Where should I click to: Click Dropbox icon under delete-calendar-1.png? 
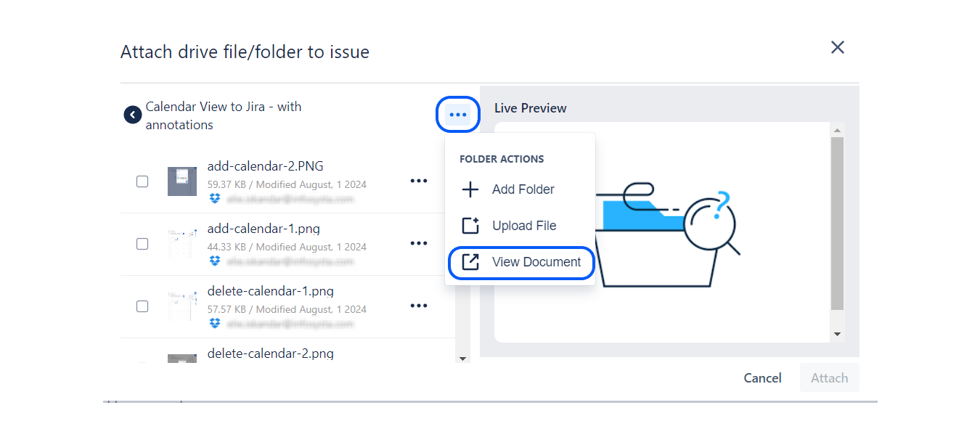tap(215, 323)
